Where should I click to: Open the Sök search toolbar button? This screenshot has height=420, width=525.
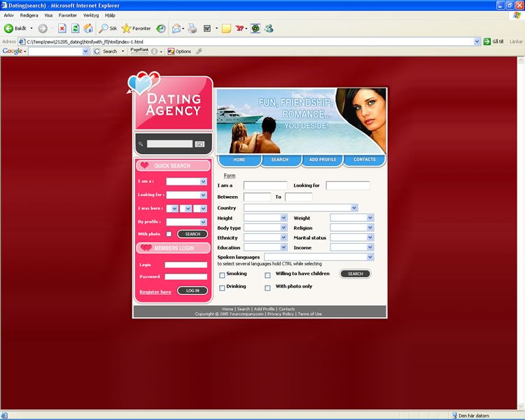pyautogui.click(x=108, y=29)
